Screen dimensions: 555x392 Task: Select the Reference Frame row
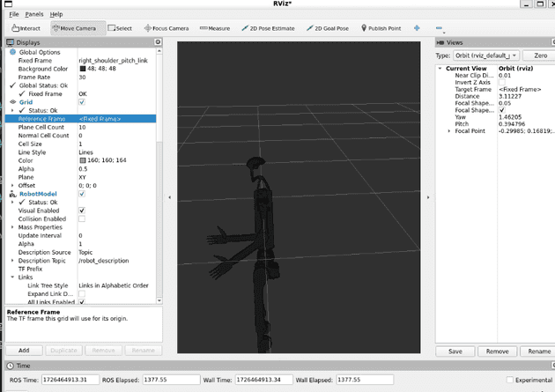pos(81,119)
